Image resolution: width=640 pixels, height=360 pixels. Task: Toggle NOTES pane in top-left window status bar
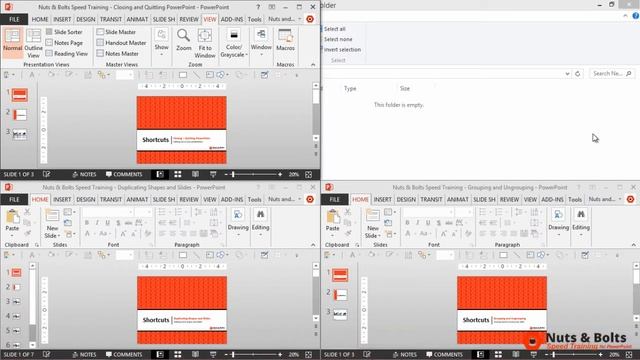pos(84,174)
